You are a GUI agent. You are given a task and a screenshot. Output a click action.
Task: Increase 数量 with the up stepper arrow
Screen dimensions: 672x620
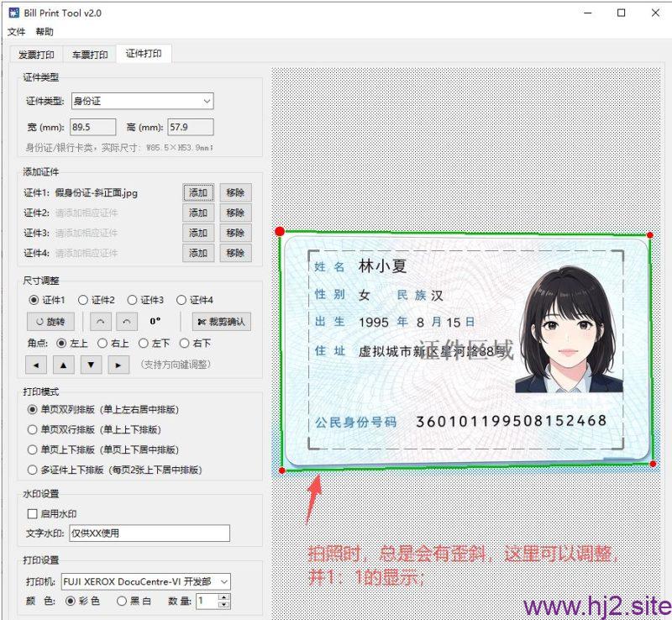(223, 597)
